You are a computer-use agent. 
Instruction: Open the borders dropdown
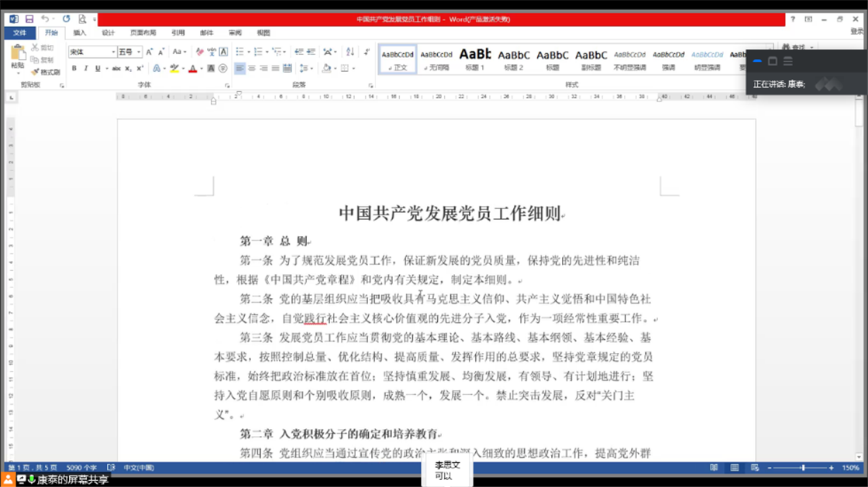pyautogui.click(x=353, y=69)
